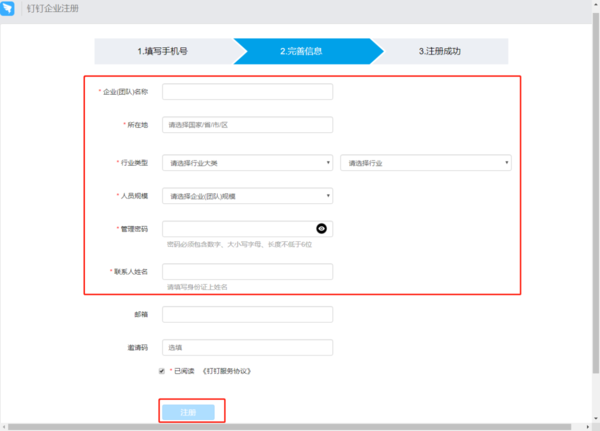Click the horizontal scrollbar thumb

[x=290, y=427]
